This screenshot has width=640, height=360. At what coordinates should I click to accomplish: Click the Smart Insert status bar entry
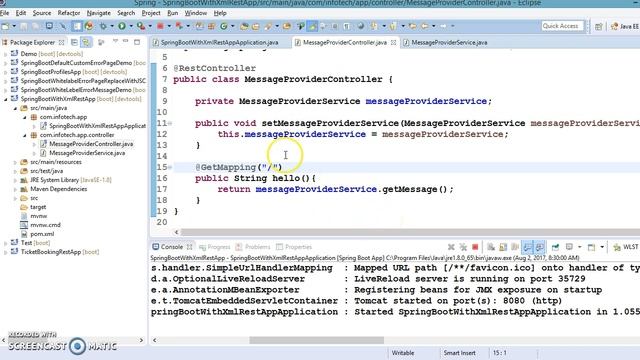click(459, 353)
